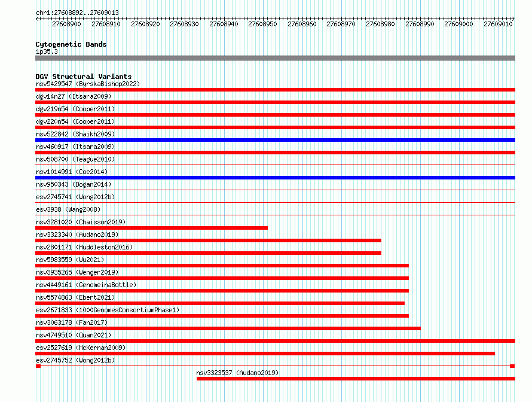The image size is (532, 402).
Task: Click the nsv1014991 (Coe2014) label
Action: tap(72, 172)
